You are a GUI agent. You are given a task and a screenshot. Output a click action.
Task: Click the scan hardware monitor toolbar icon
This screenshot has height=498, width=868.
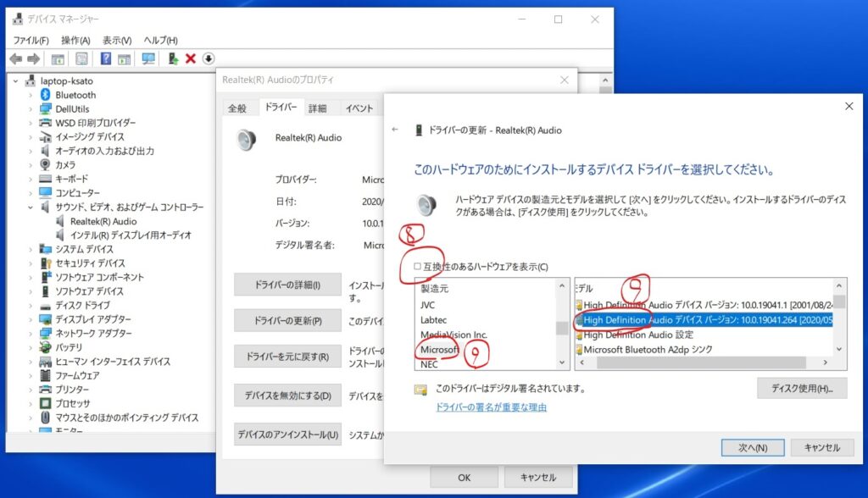[x=148, y=58]
